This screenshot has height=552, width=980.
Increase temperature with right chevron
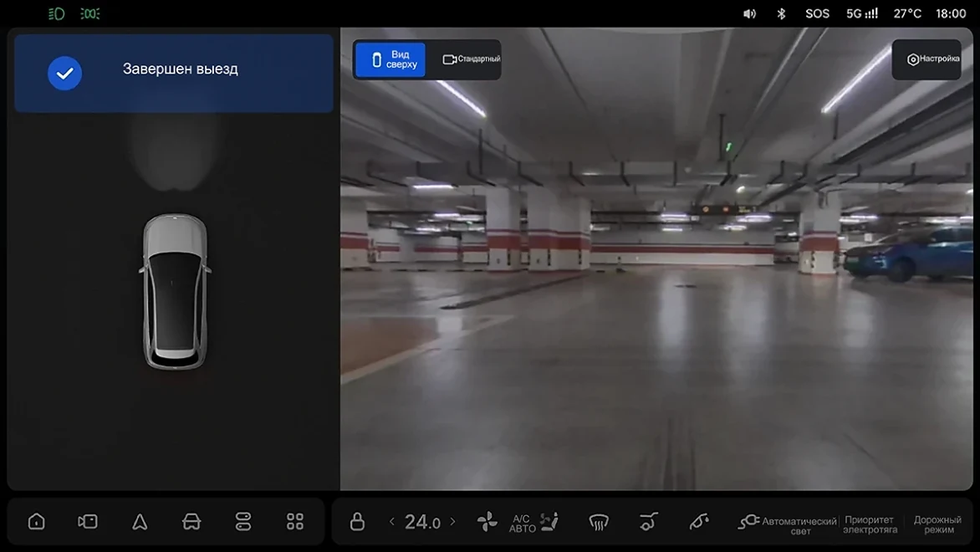pyautogui.click(x=453, y=521)
